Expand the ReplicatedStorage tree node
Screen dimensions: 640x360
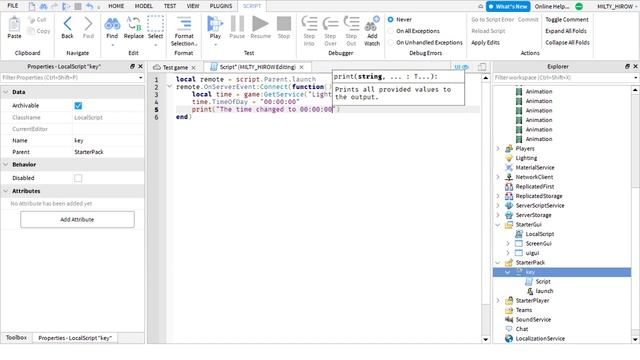coord(498,196)
